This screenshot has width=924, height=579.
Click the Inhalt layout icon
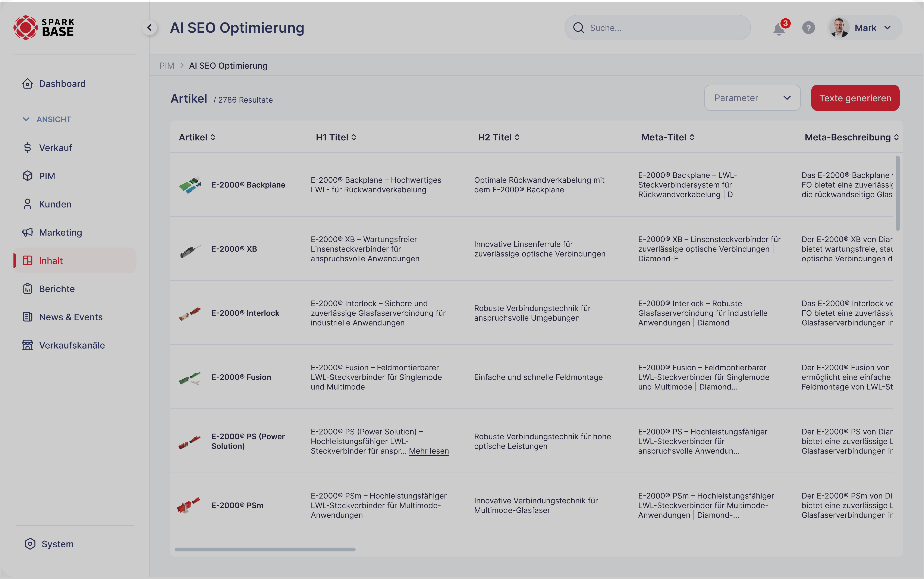[28, 260]
